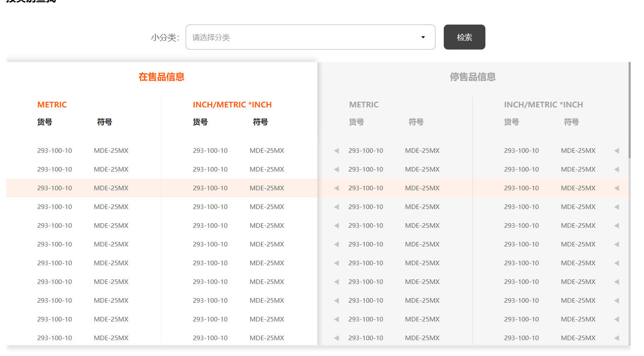Expand the 小分类 dropdown caret
This screenshot has height=356, width=644.
coord(423,37)
